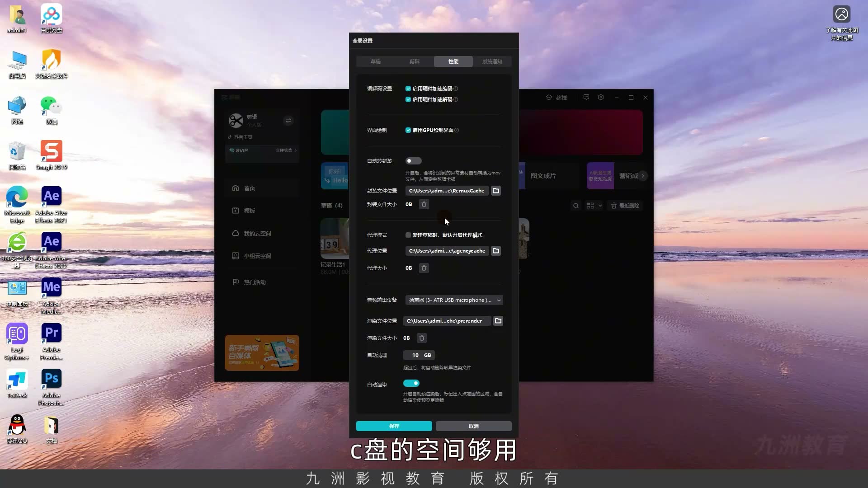Click the newbie self-media promo banner

click(x=262, y=353)
